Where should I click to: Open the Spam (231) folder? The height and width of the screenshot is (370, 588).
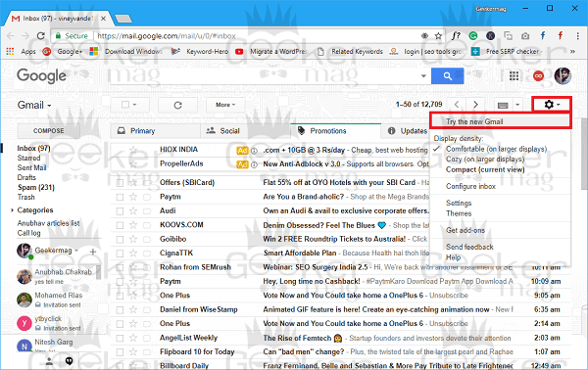36,187
